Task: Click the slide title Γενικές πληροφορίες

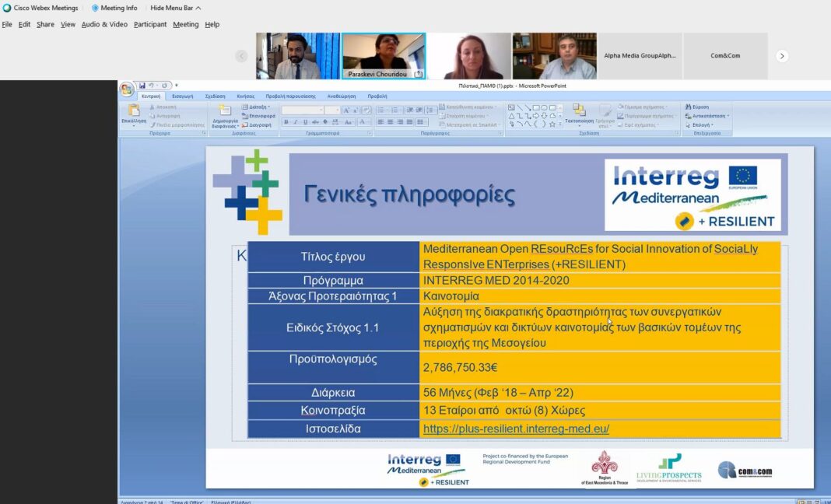Action: [x=410, y=194]
